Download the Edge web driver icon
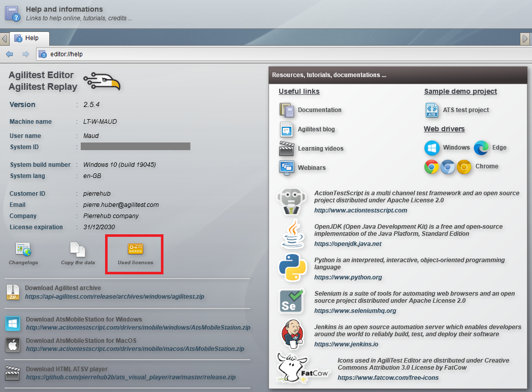This screenshot has height=392, width=532. coord(481,148)
